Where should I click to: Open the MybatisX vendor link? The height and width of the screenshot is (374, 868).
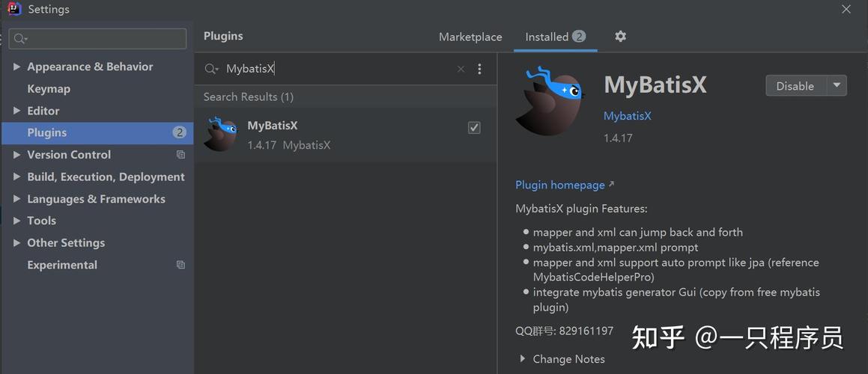click(627, 116)
